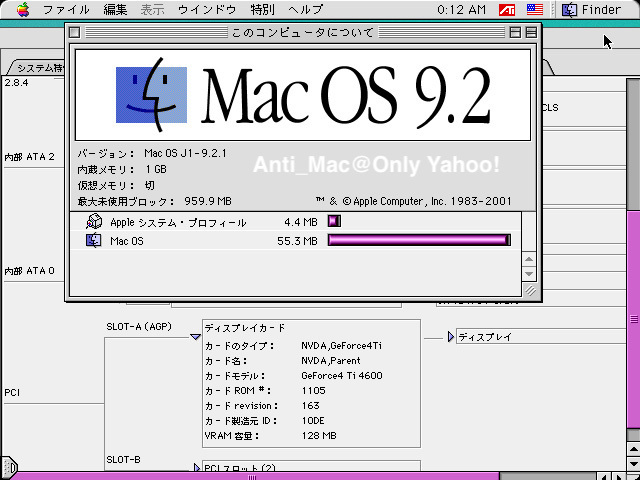Image resolution: width=640 pixels, height=480 pixels.
Task: Click the 10DE manufacturer ID value
Action: pos(313,420)
